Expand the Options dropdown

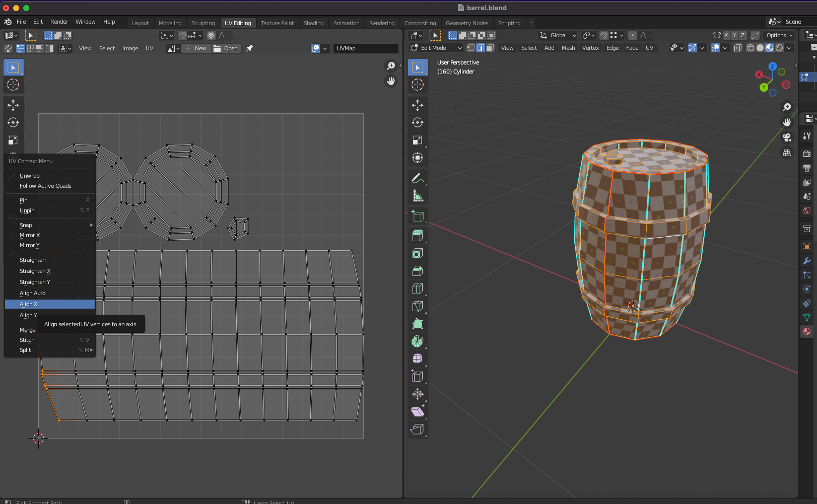779,35
